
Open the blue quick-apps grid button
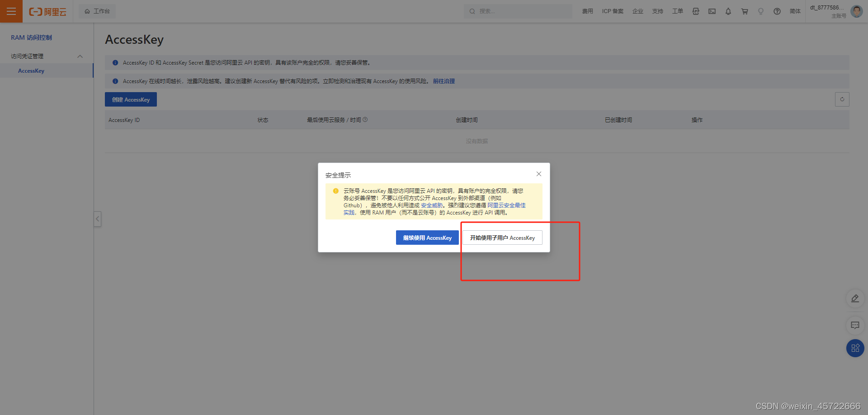click(855, 348)
